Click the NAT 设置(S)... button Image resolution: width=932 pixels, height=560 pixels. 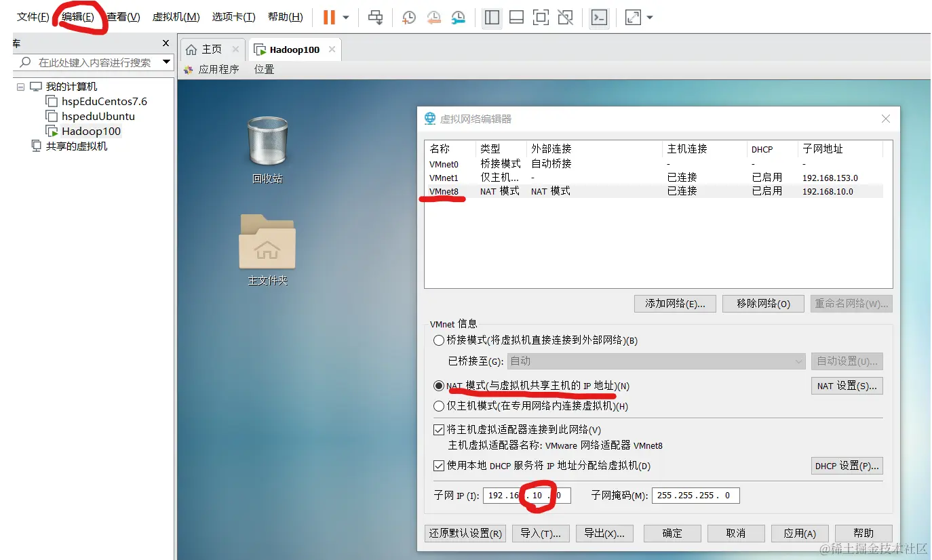[847, 386]
